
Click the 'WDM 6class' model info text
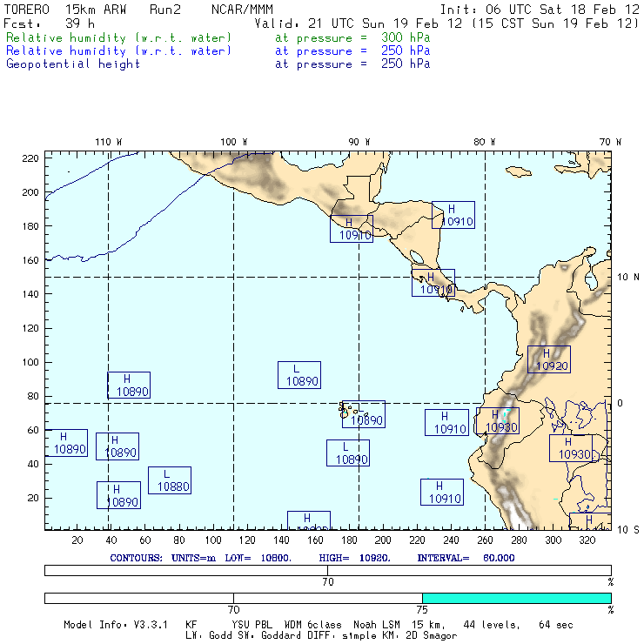[312, 625]
